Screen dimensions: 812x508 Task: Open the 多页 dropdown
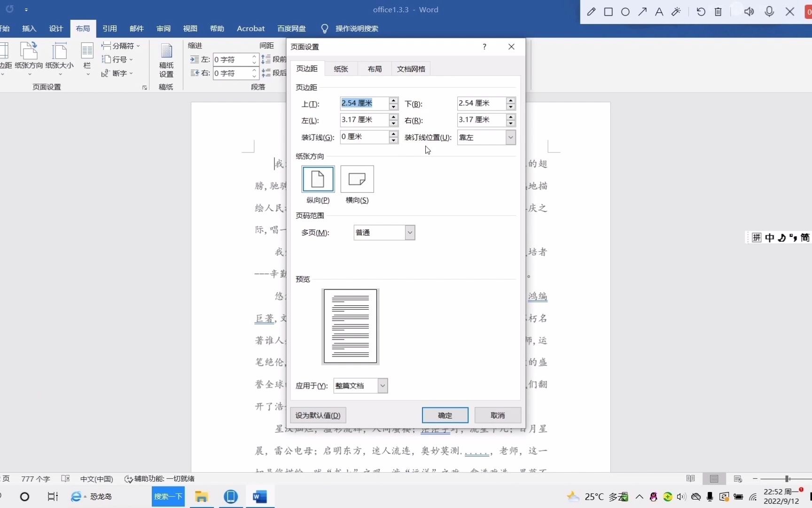pos(410,232)
